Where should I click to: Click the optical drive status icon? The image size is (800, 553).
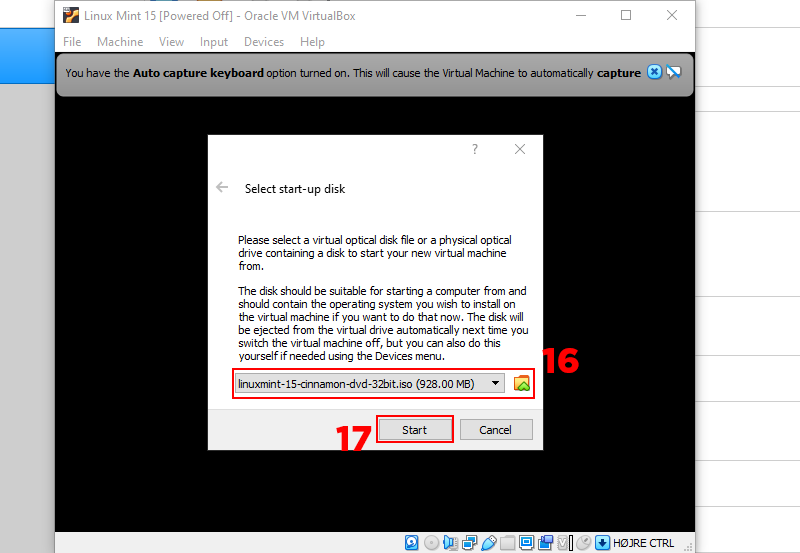(x=431, y=543)
